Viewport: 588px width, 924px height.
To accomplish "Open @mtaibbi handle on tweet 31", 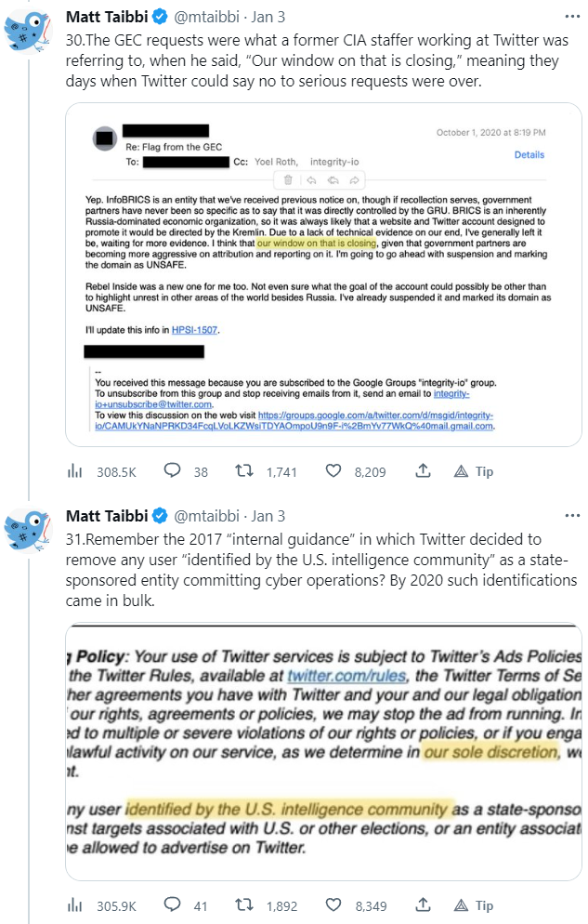I will click(x=208, y=516).
